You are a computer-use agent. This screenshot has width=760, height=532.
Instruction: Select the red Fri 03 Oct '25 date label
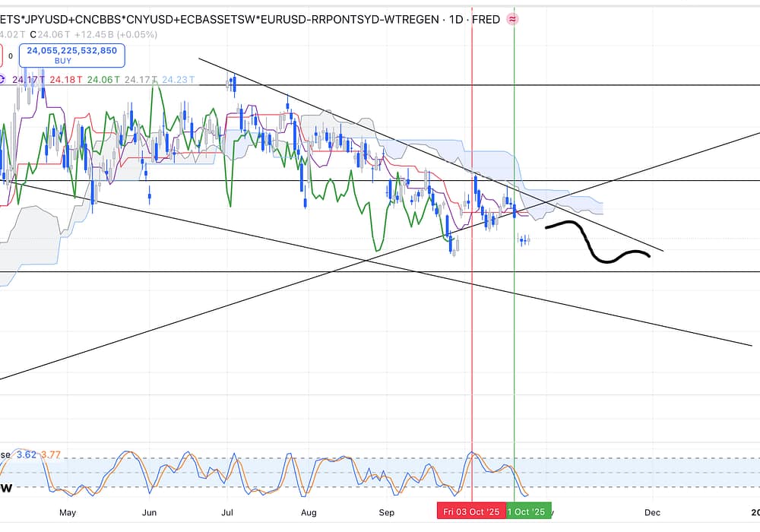(x=471, y=511)
